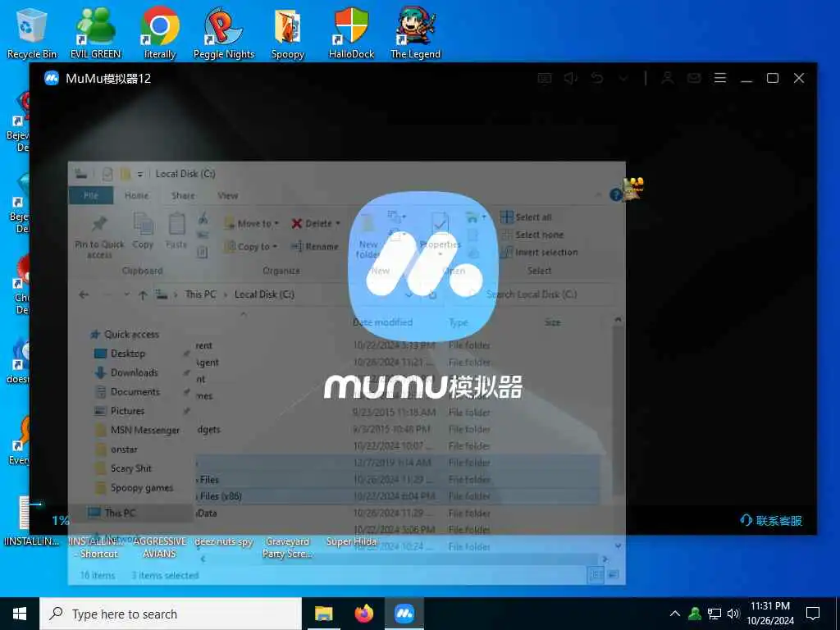This screenshot has height=630, width=840.
Task: Open the File tab in File Explorer
Action: coord(91,195)
